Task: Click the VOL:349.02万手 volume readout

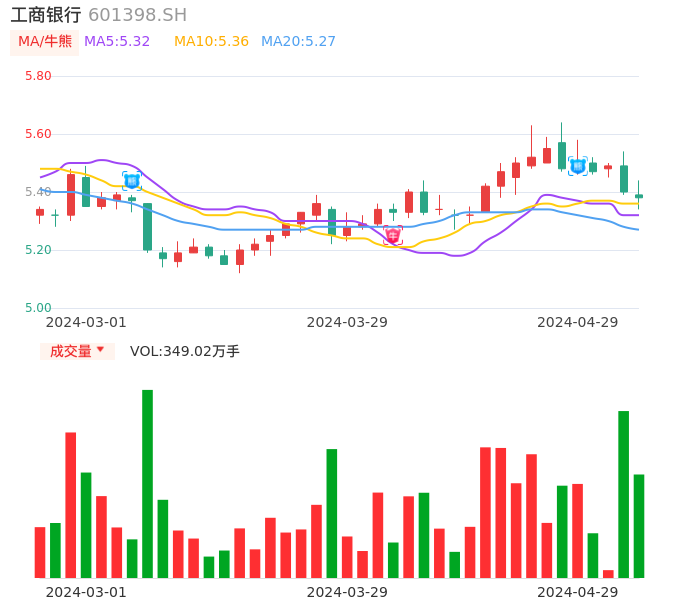Action: [x=185, y=351]
